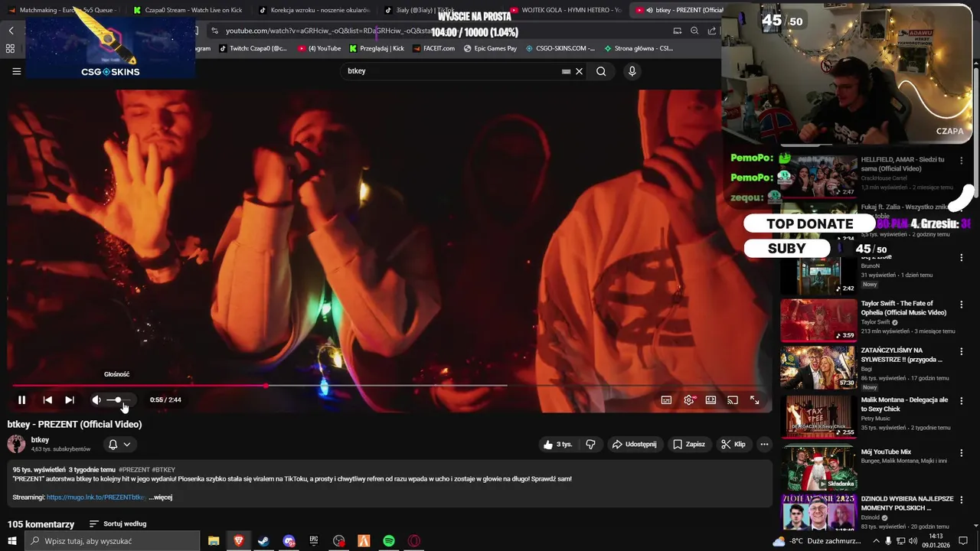Screen dimensions: 980x551
Task: Open the Windows Start menu
Action: [x=11, y=541]
